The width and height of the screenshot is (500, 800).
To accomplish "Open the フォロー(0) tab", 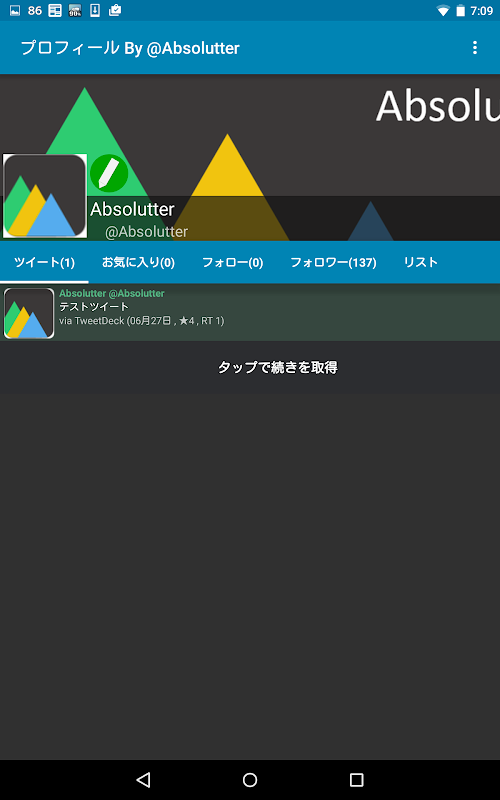I will pyautogui.click(x=233, y=262).
